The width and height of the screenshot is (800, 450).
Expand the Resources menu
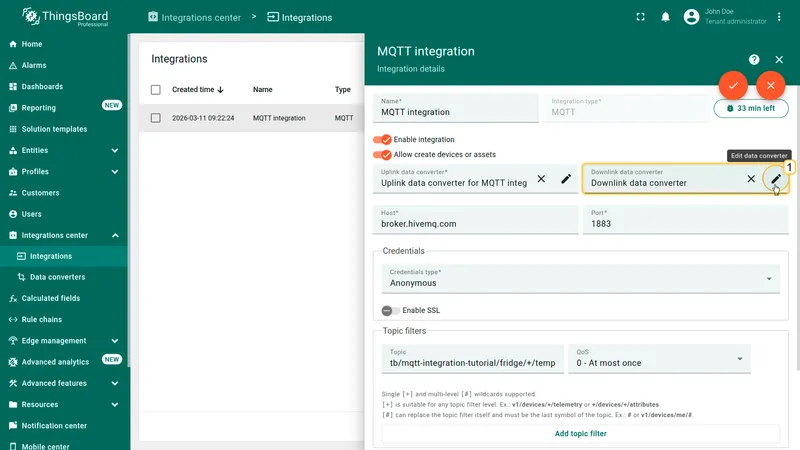tap(115, 405)
